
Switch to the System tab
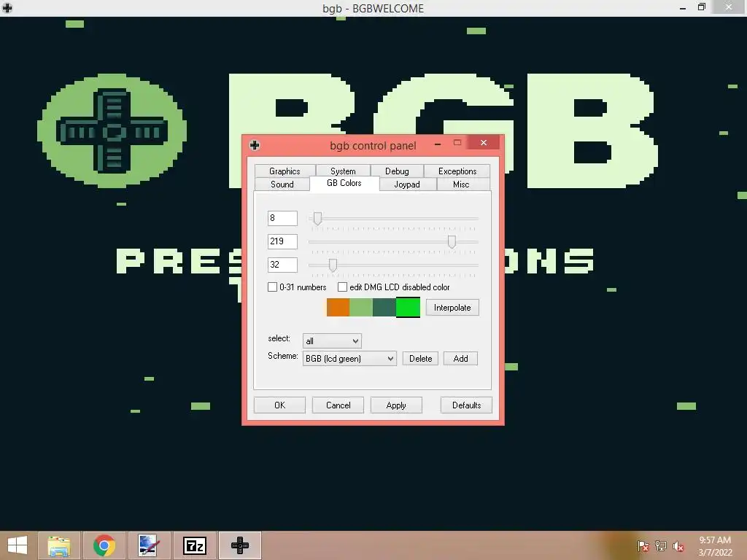343,171
